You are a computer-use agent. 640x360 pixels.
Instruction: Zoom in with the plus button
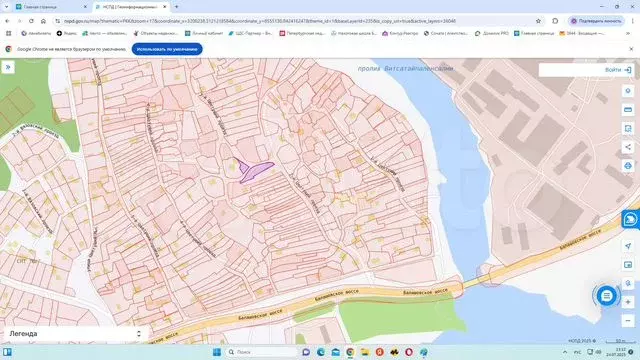click(x=628, y=302)
